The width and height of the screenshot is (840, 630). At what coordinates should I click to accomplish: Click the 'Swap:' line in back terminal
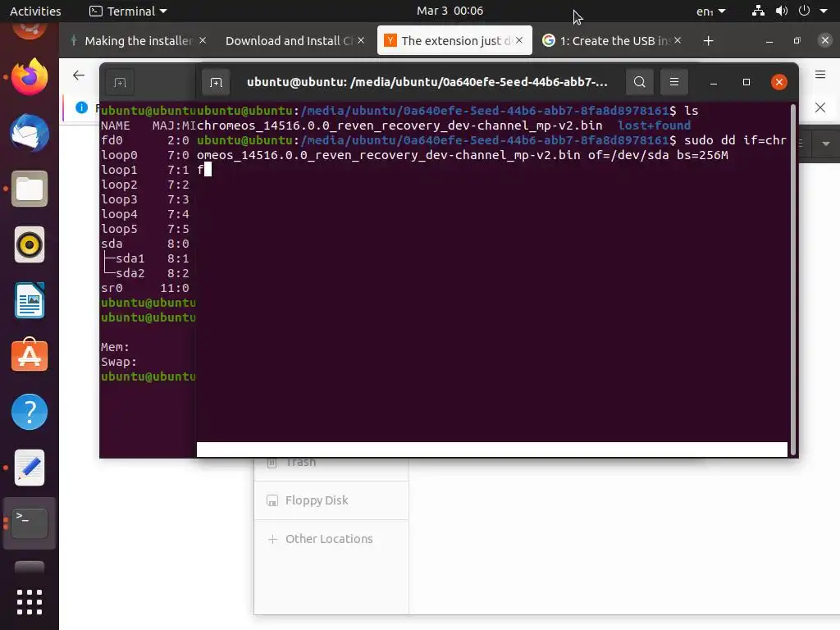click(x=119, y=362)
